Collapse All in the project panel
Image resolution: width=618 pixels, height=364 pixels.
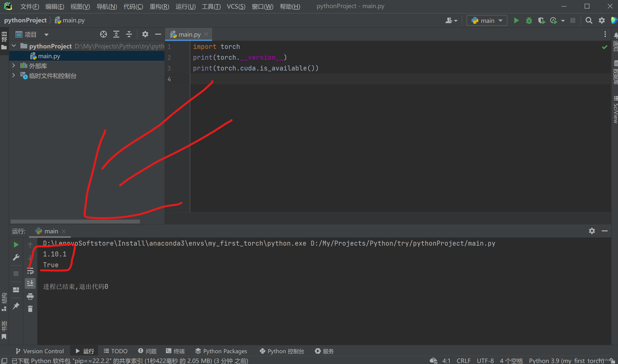129,34
